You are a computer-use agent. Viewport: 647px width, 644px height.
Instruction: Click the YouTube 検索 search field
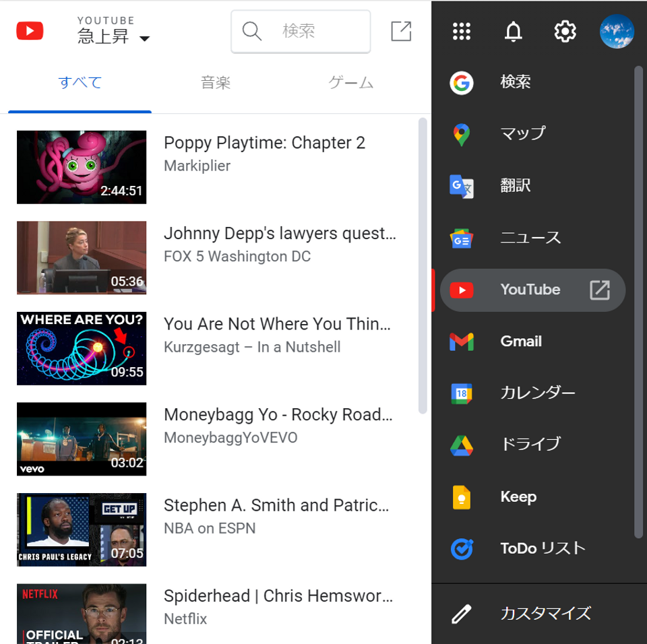301,32
